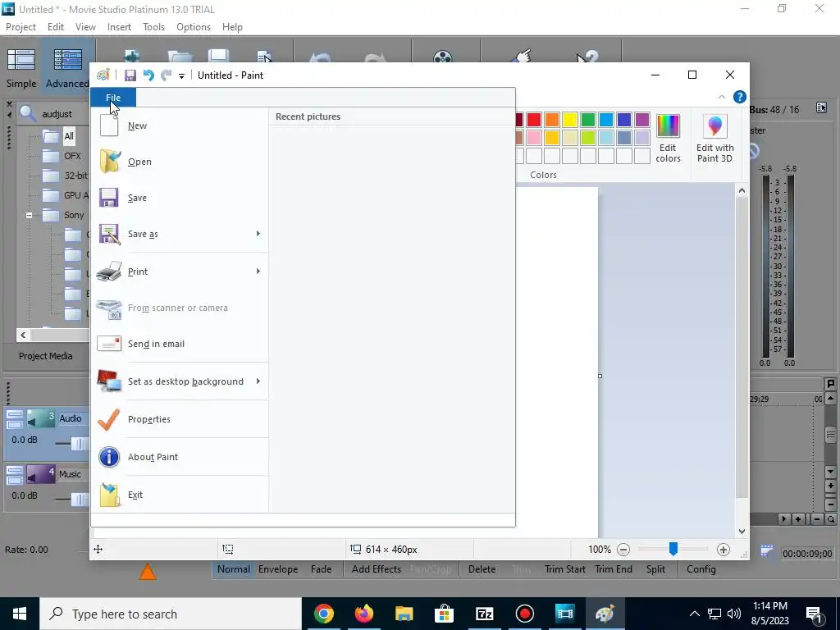This screenshot has width=840, height=630.
Task: Select the OFX folder in effects tree
Action: pos(72,156)
